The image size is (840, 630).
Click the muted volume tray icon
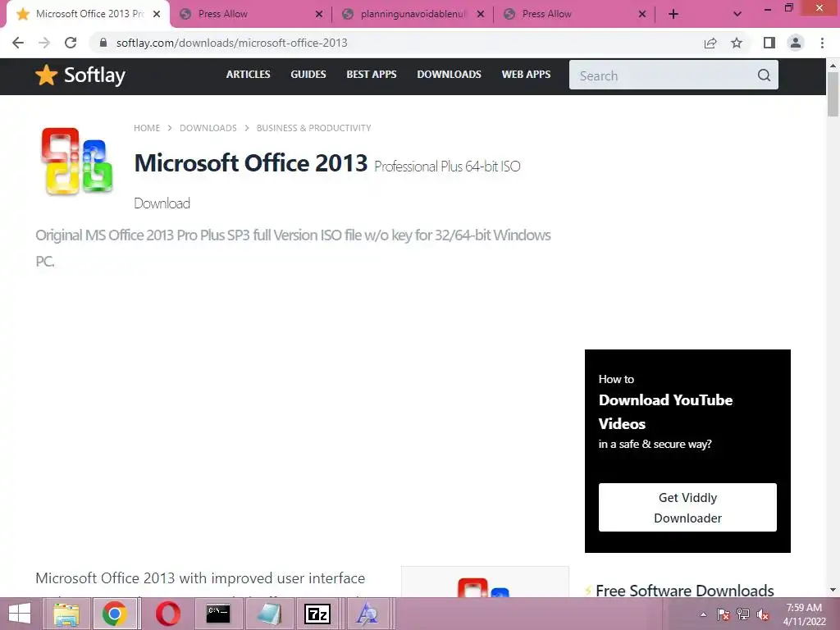[763, 614]
